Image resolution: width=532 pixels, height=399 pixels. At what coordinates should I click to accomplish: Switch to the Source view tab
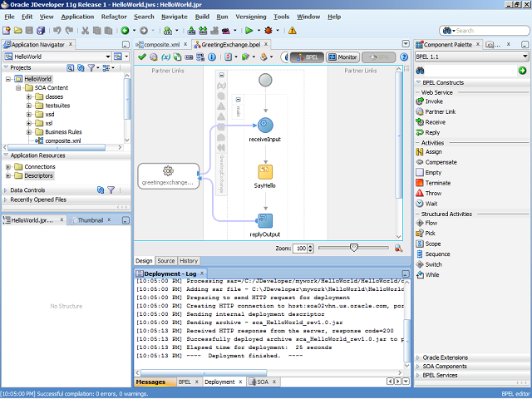(166, 261)
